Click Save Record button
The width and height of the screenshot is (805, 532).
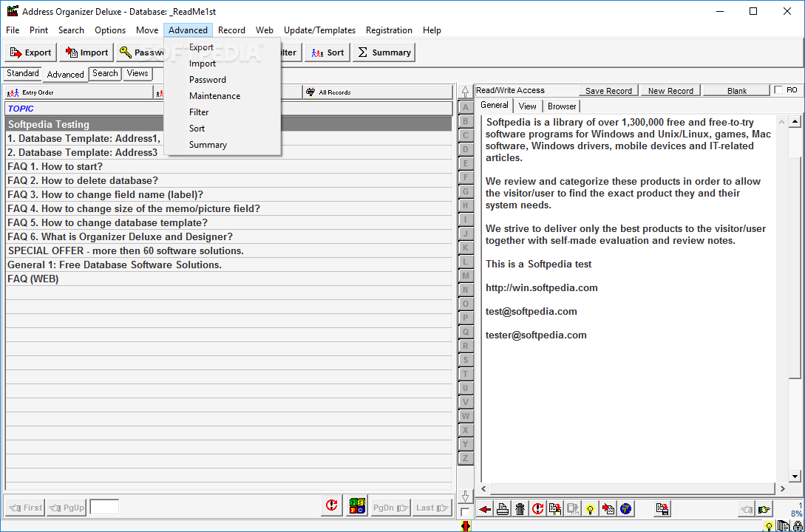[608, 91]
